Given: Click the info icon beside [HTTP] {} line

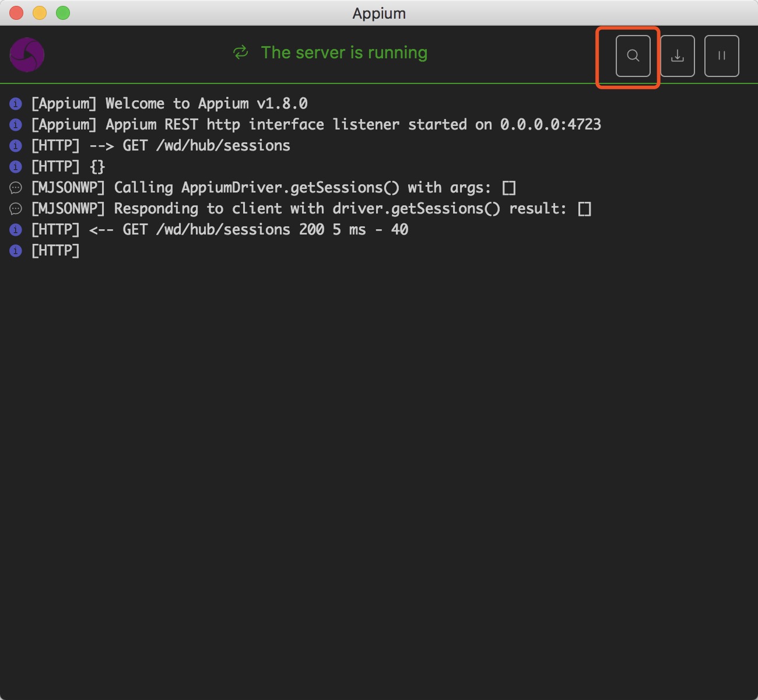Looking at the screenshot, I should (x=16, y=167).
